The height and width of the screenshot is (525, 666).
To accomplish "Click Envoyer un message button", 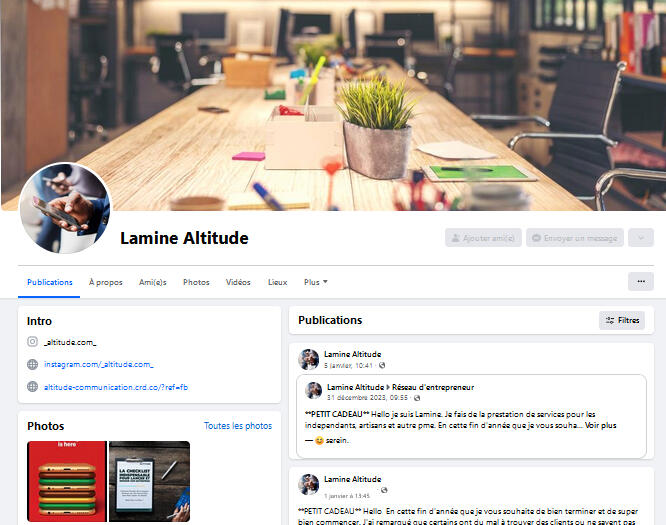I will 575,238.
